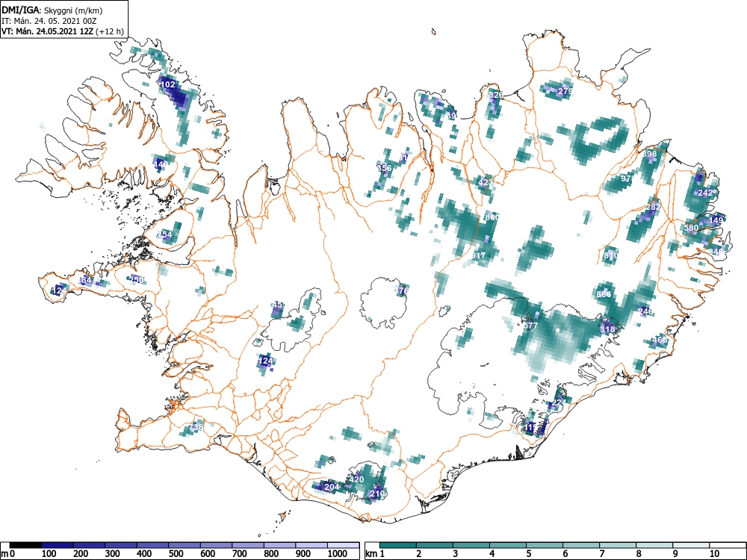747x560 pixels.
Task: Click the '700' legend label
Action: coord(239,554)
